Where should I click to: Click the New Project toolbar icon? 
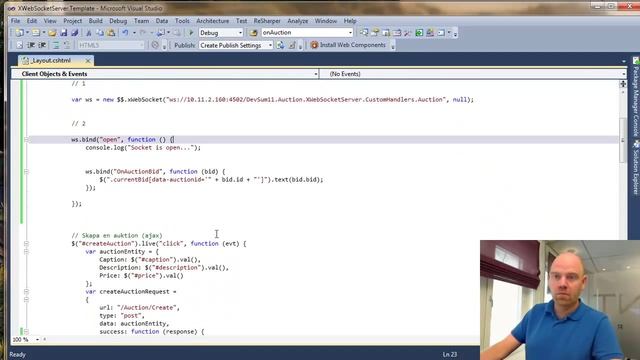19,33
